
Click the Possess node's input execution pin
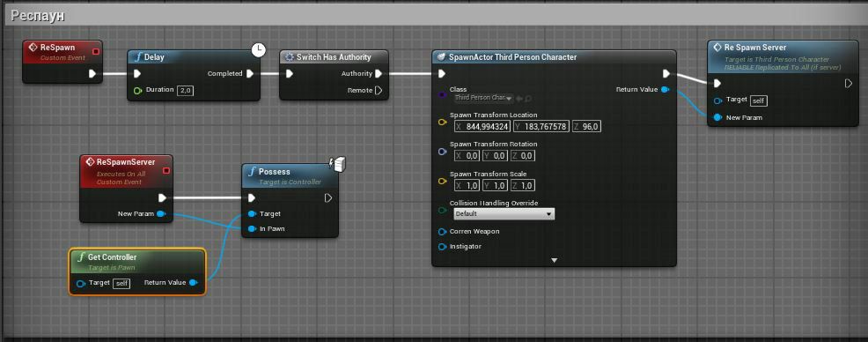coord(252,197)
